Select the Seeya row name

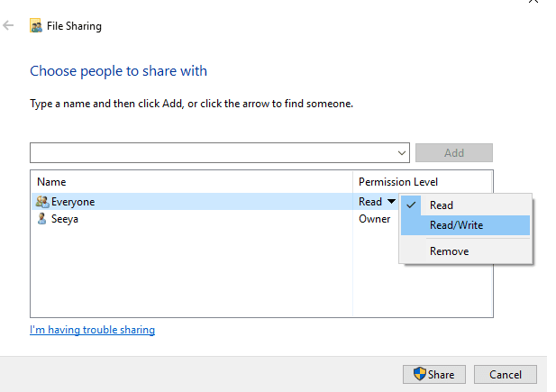pyautogui.click(x=65, y=219)
